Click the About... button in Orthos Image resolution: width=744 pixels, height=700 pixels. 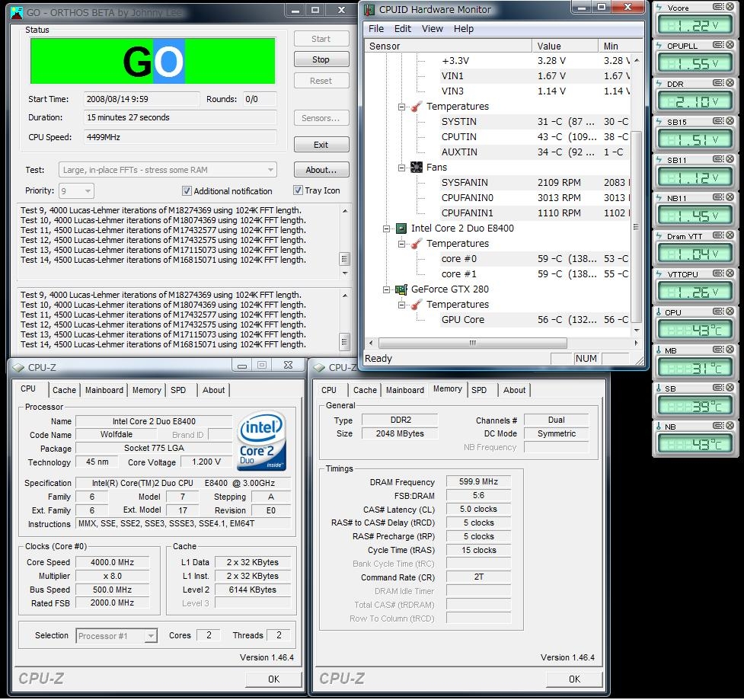click(x=321, y=170)
